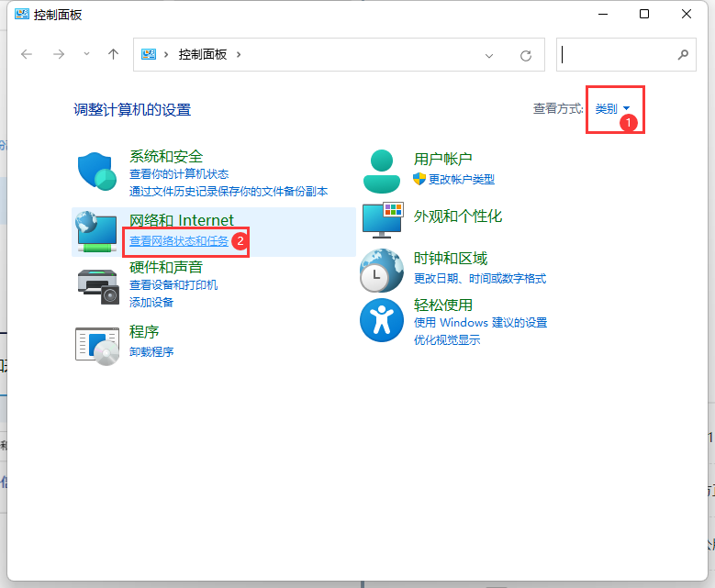Image resolution: width=715 pixels, height=588 pixels.
Task: Open the 类别 view-by dropdown
Action: (612, 108)
